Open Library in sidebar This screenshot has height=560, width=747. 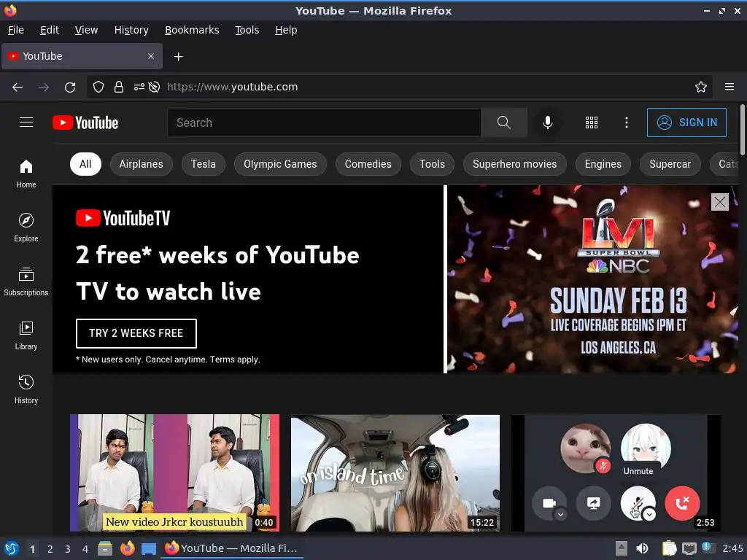coord(26,335)
